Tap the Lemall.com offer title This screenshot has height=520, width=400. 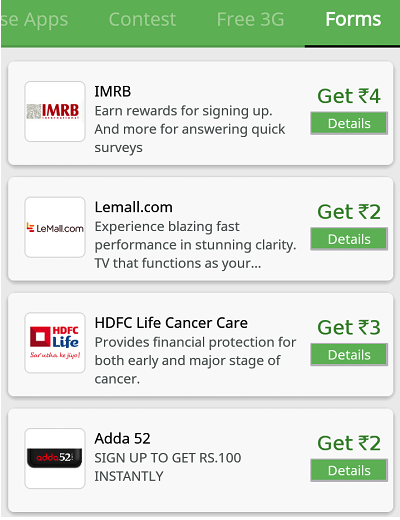coord(134,207)
